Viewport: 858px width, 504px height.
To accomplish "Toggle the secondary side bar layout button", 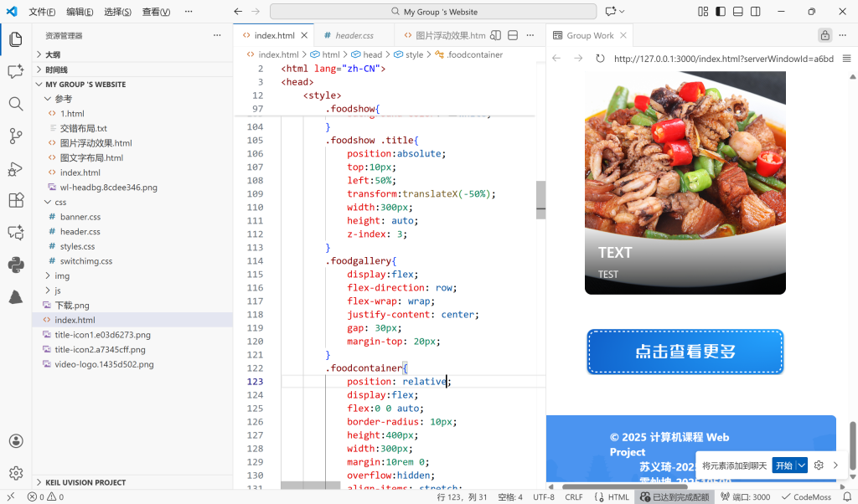I will [756, 12].
